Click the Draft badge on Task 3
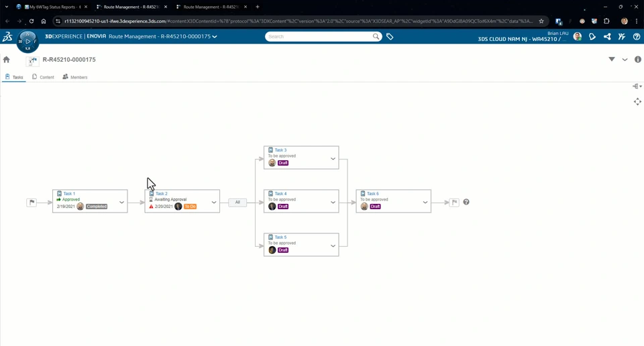The image size is (644, 346). coord(283,163)
